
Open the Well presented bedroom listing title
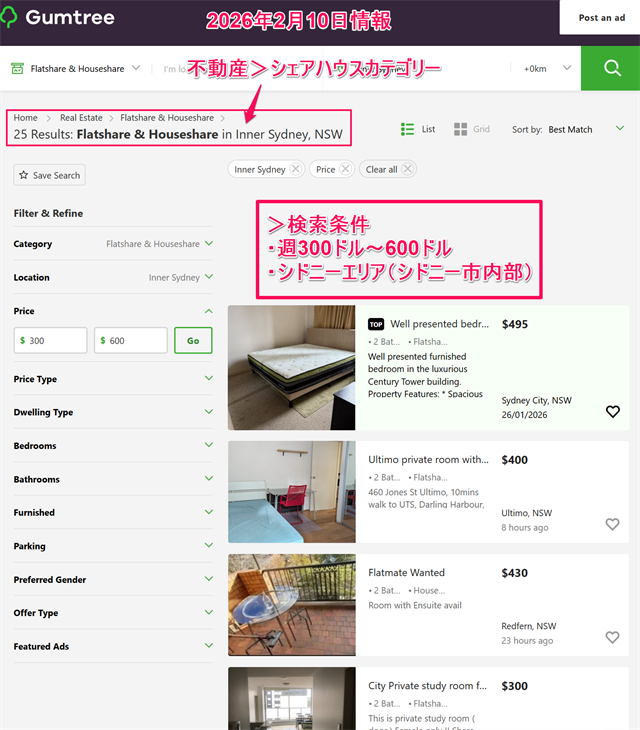(439, 324)
